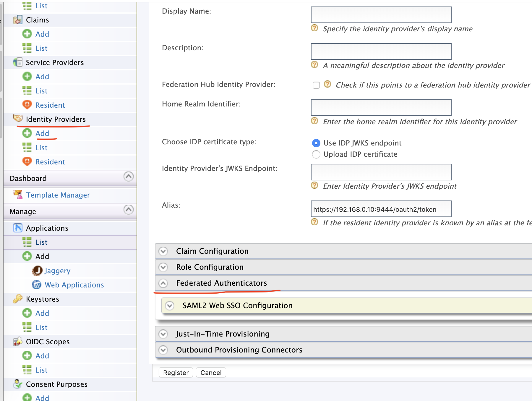The image size is (532, 401).
Task: Select Upload IDP certificate option
Action: pos(316,154)
